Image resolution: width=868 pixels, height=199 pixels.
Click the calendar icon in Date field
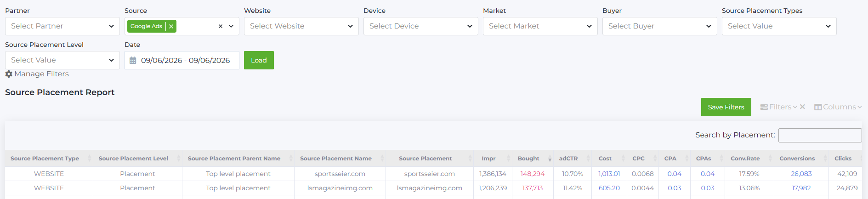coord(133,60)
